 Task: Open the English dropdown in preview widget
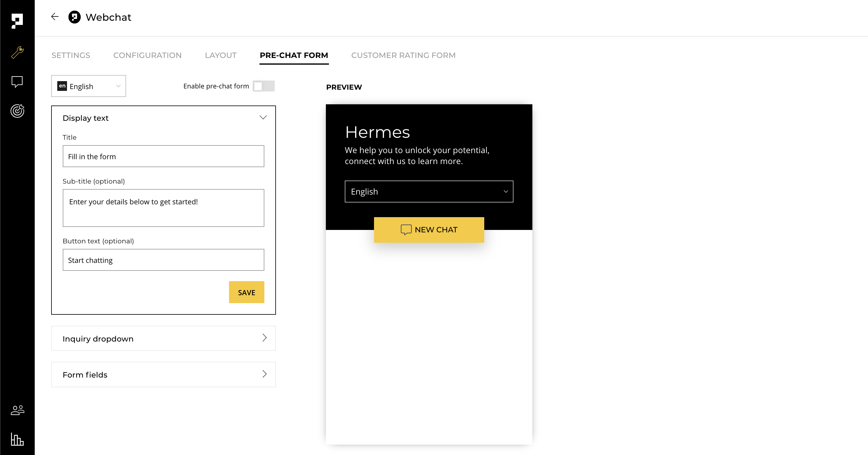429,192
